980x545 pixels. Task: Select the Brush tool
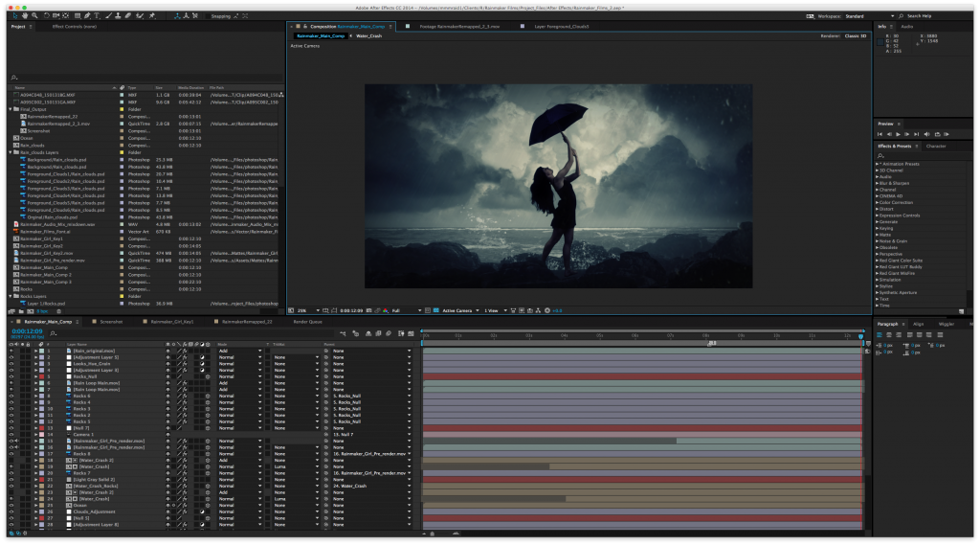tap(109, 15)
